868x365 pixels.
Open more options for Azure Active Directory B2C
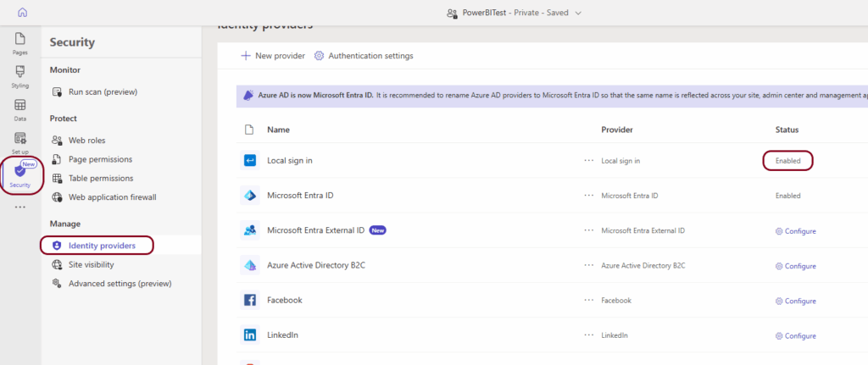tap(588, 265)
